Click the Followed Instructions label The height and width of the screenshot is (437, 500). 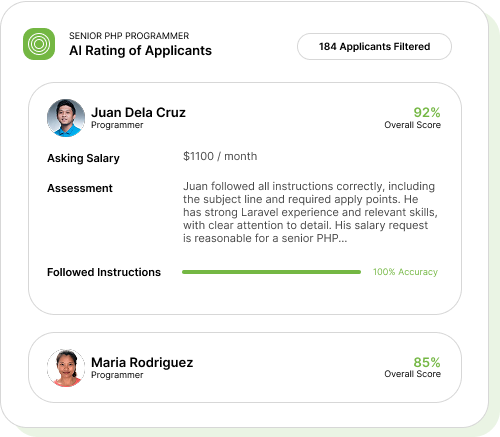point(104,272)
